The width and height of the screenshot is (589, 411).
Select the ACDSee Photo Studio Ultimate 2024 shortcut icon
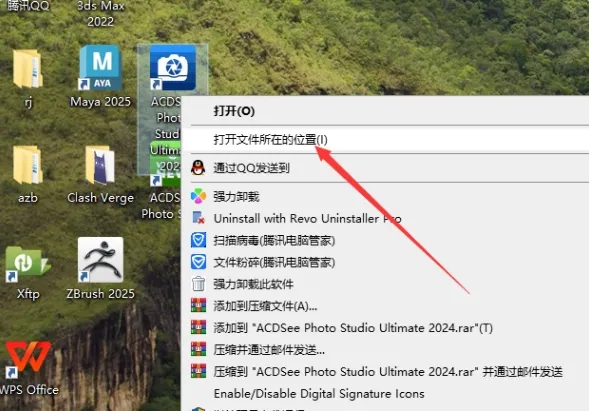[173, 68]
